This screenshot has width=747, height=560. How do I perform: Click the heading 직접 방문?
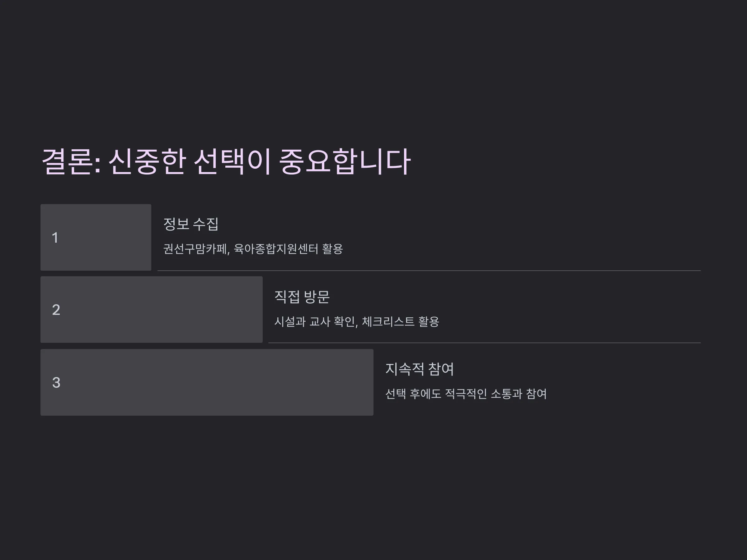302,297
